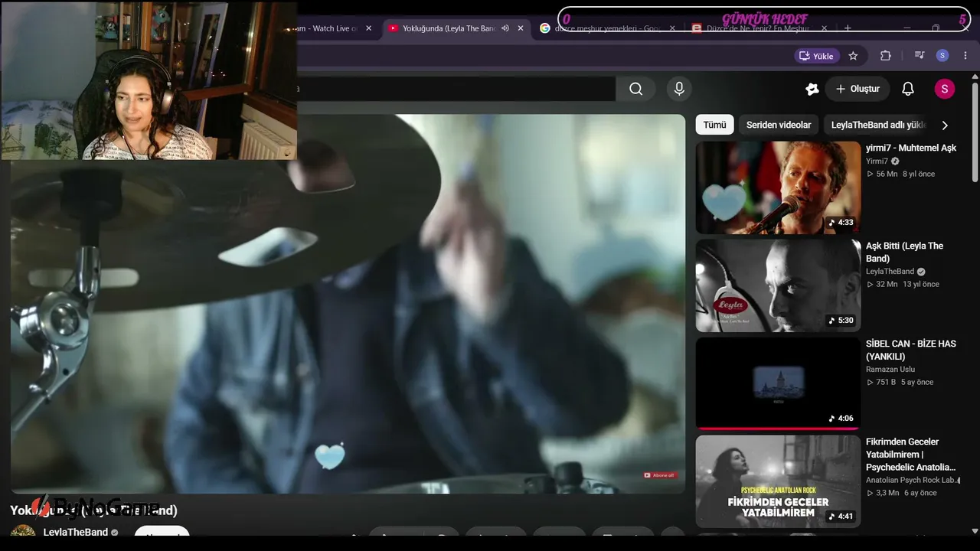The image size is (980, 551).
Task: Open the Chrome profile S avatar
Action: 942,56
